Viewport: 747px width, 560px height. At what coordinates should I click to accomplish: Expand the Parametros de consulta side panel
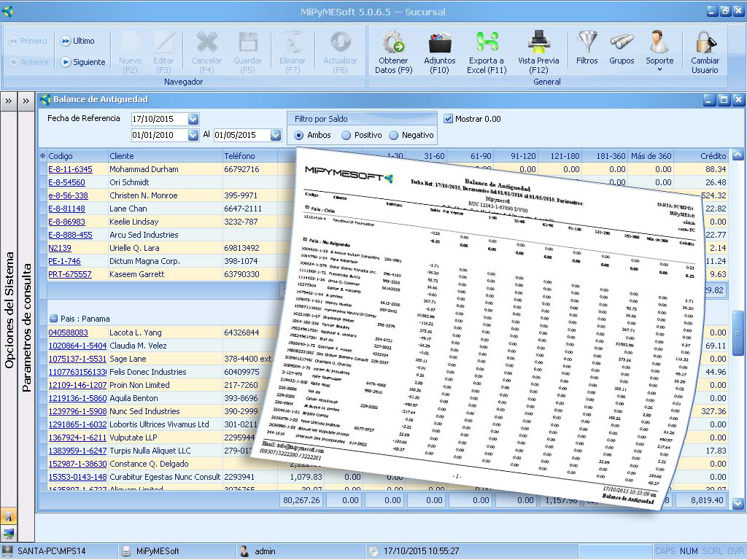[26, 101]
